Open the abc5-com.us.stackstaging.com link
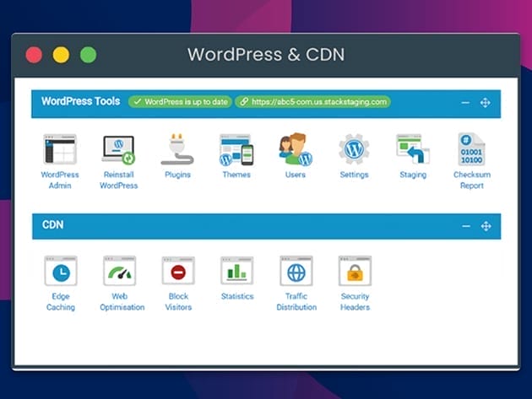This screenshot has width=532, height=399. click(312, 102)
